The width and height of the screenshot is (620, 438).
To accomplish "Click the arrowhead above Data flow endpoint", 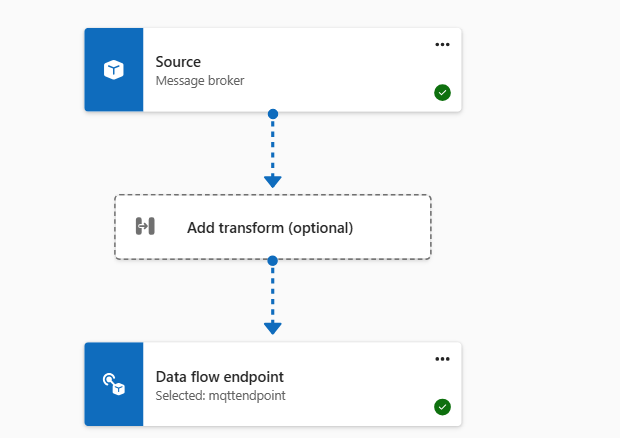I will pos(273,328).
